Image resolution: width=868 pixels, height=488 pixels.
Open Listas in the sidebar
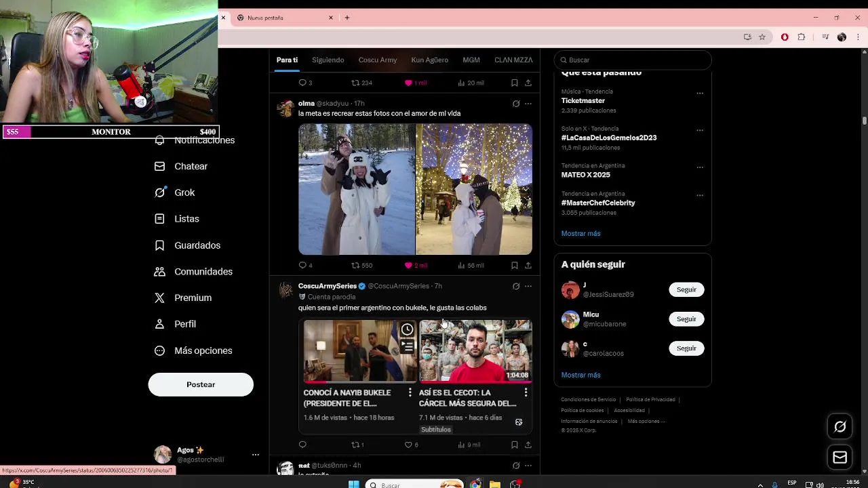pyautogui.click(x=176, y=219)
